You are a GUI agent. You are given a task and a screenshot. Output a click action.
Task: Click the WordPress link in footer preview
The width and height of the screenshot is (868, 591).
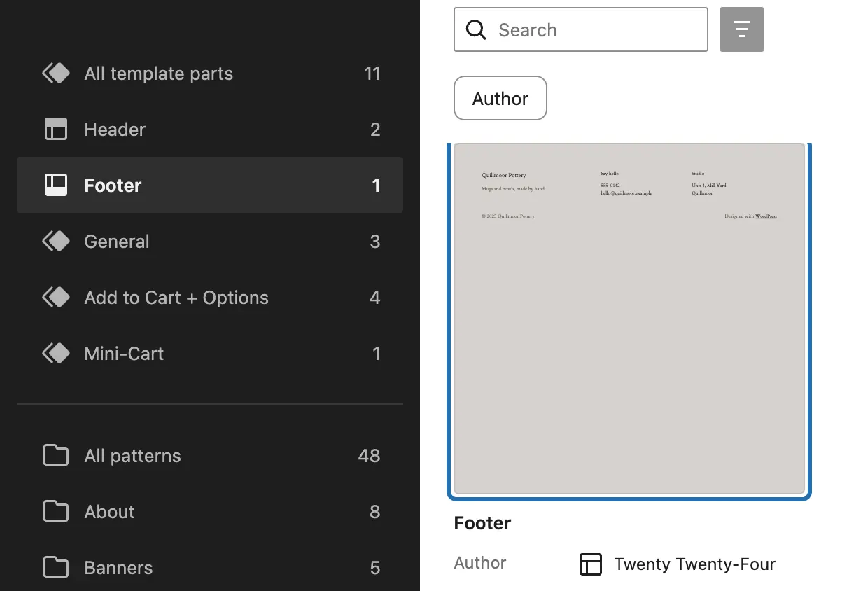[x=766, y=216]
